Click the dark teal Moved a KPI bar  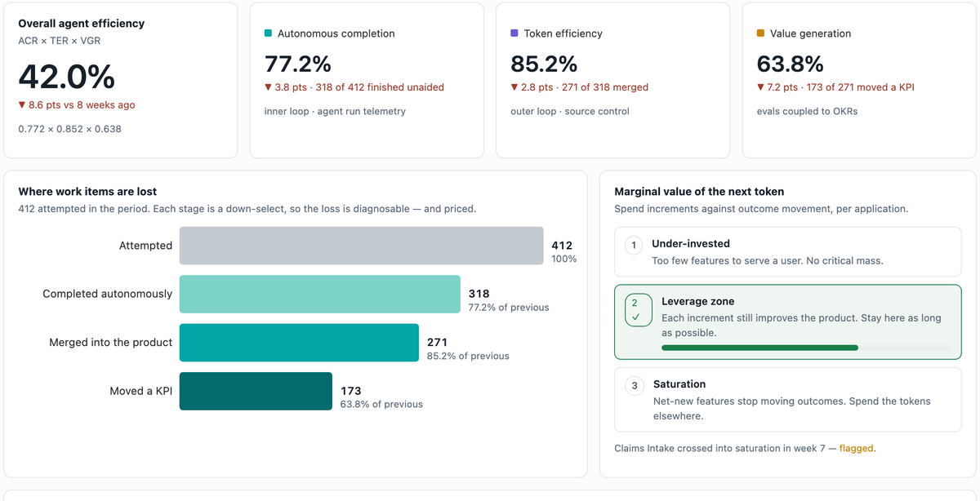pyautogui.click(x=256, y=392)
